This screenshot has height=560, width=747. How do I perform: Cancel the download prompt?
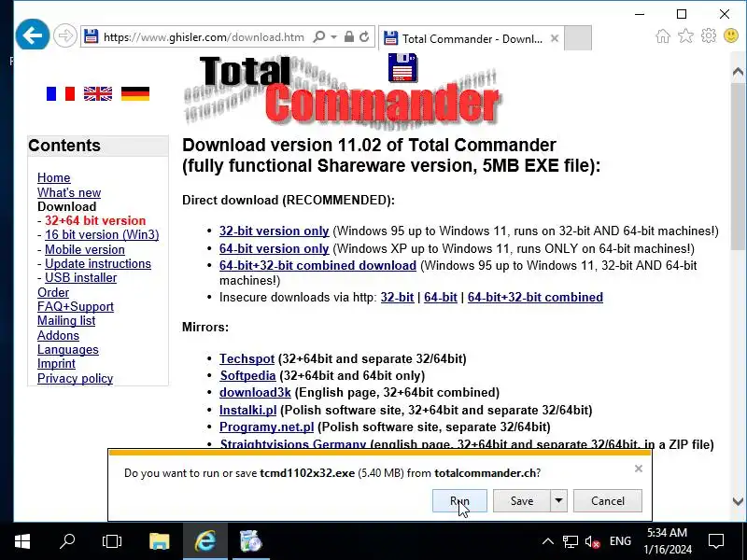[x=608, y=501]
